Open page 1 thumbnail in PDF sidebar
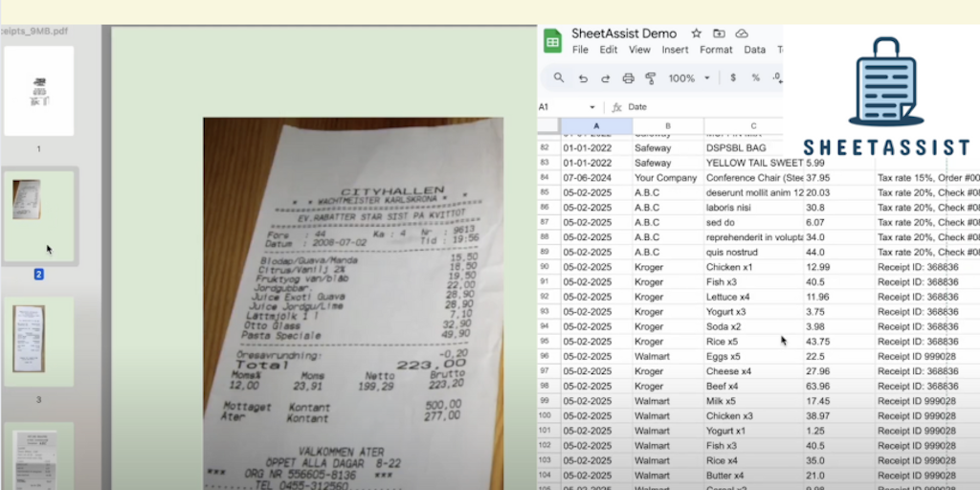The width and height of the screenshot is (980, 490). coord(38,91)
